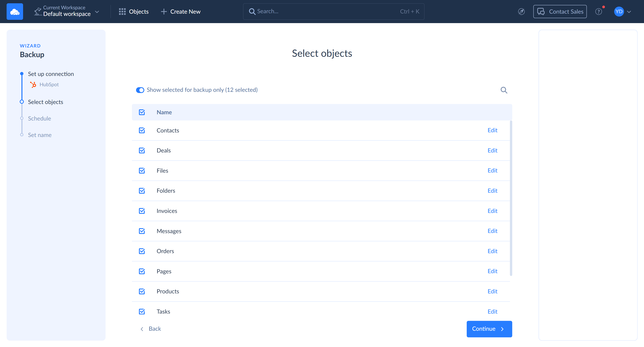Viewport: 644px width, 347px height.
Task: Click the HubSpot connection icon
Action: pyautogui.click(x=33, y=85)
